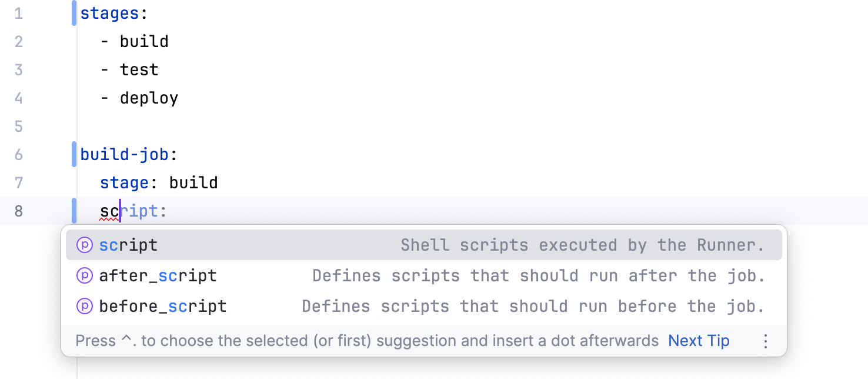
Task: Click the "- test" list item
Action: [130, 69]
